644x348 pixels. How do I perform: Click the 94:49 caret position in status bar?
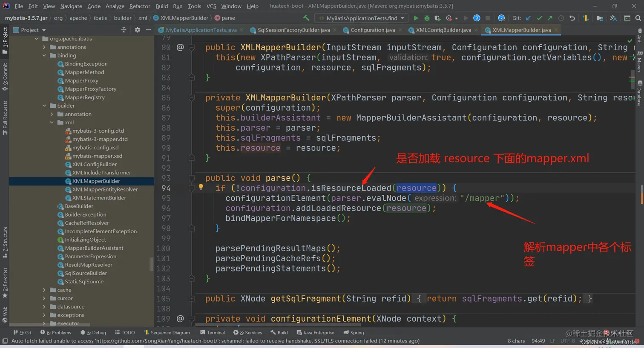tap(538, 341)
